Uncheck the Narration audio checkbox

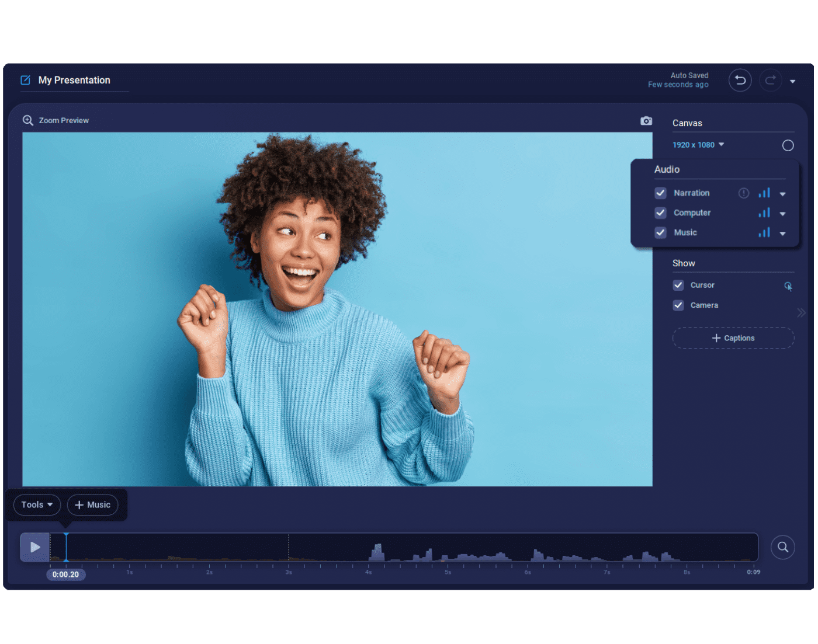(660, 193)
